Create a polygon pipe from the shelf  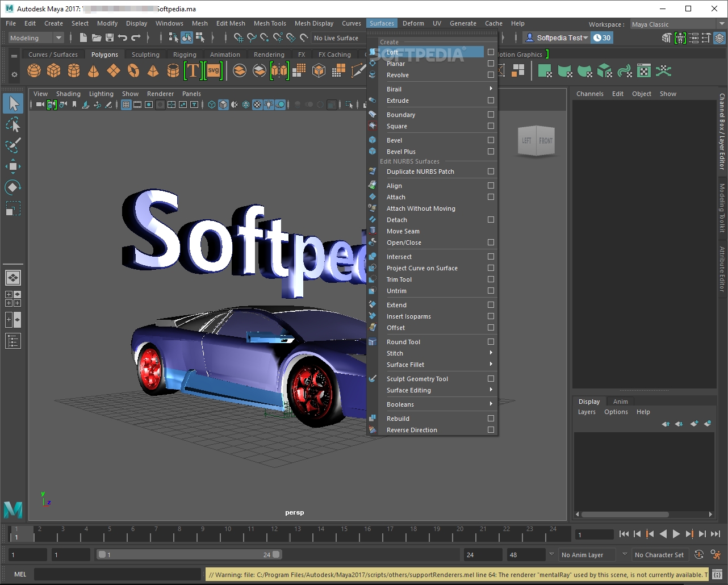[x=173, y=70]
